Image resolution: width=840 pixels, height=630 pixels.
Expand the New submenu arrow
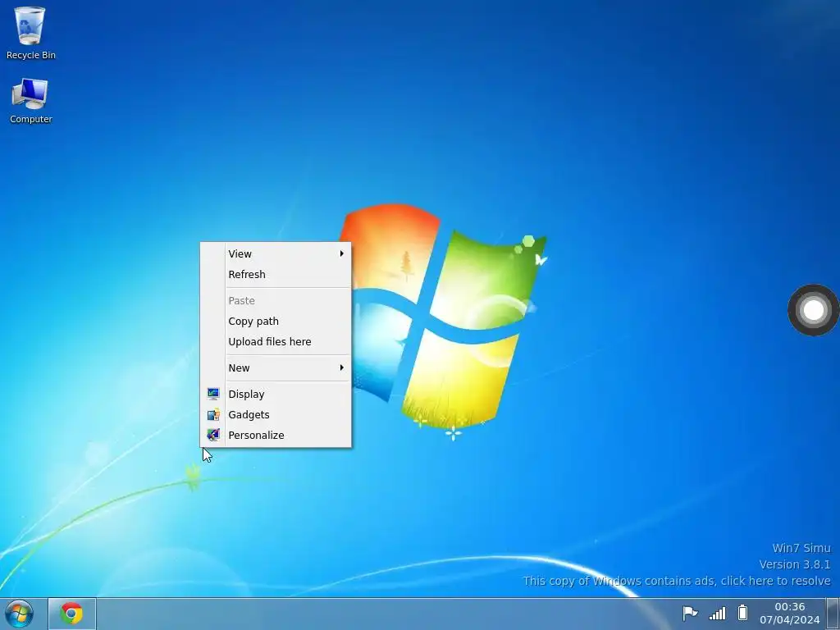341,367
